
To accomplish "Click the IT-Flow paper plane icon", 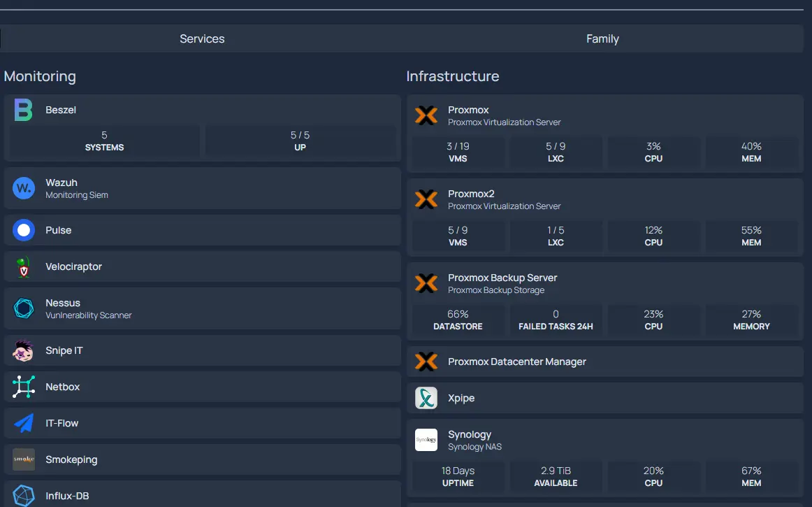I will point(23,423).
